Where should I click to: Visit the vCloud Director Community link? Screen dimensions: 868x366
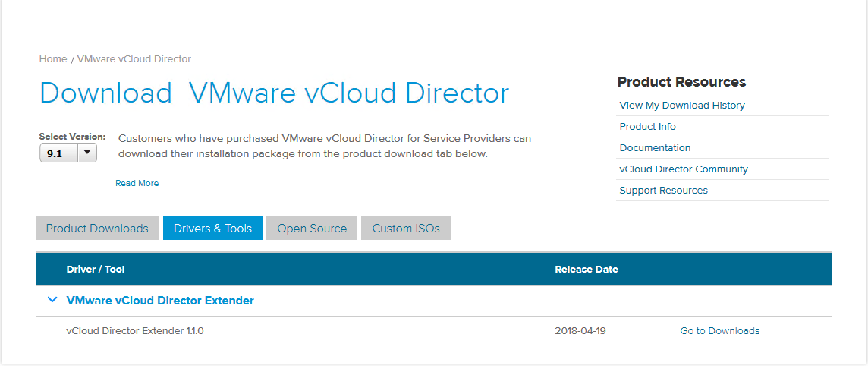tap(684, 169)
